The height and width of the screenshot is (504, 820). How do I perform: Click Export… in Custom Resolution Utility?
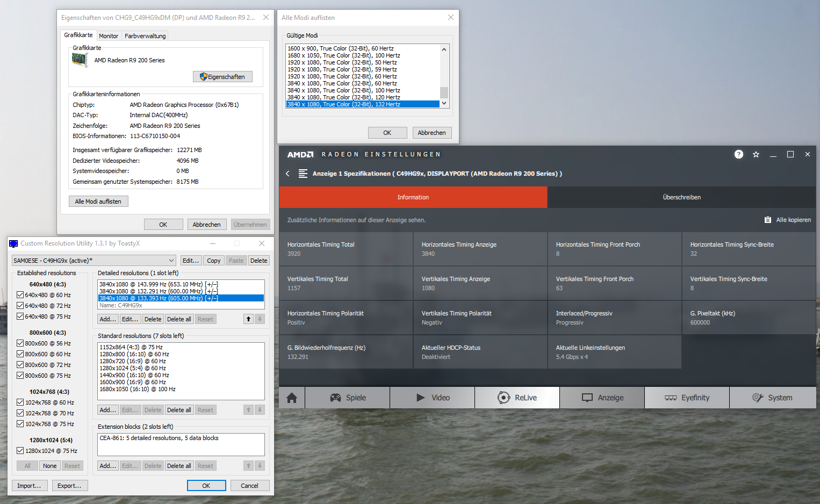pos(69,486)
